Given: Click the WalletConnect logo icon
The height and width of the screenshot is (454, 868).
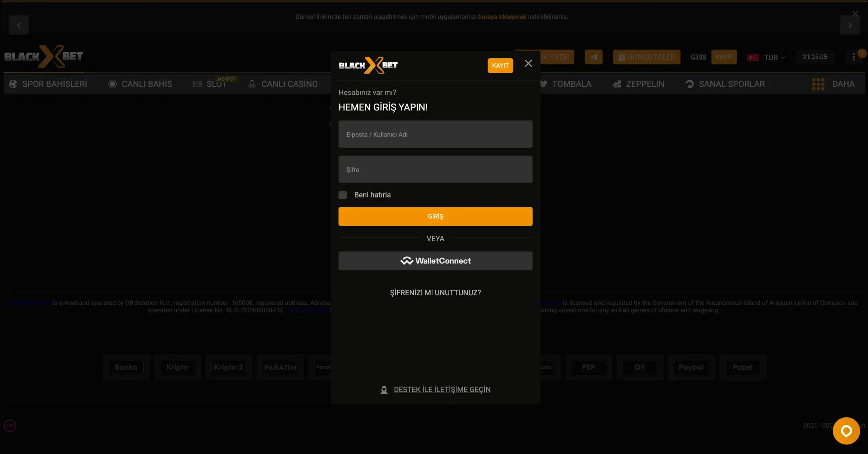Looking at the screenshot, I should 407,261.
